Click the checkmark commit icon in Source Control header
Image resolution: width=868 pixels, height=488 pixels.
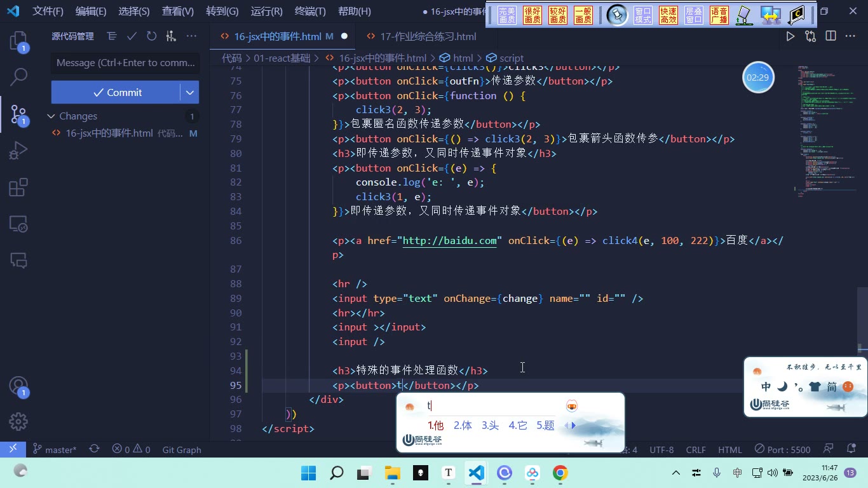click(x=132, y=36)
